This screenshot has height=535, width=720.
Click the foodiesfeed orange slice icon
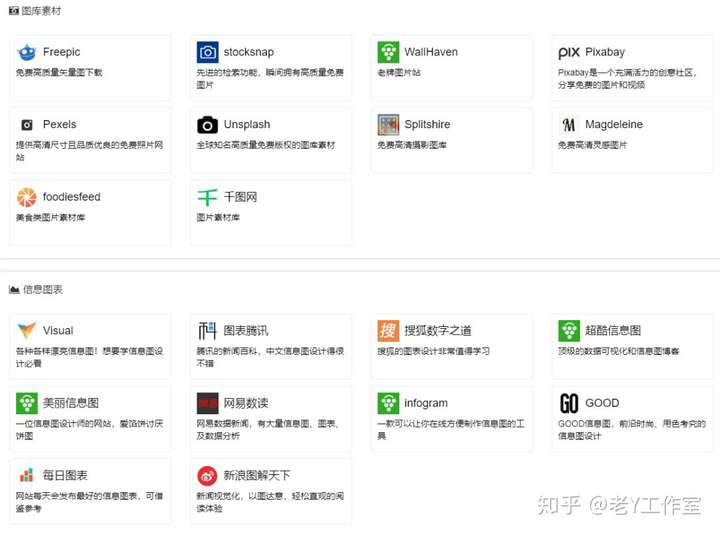(x=27, y=197)
